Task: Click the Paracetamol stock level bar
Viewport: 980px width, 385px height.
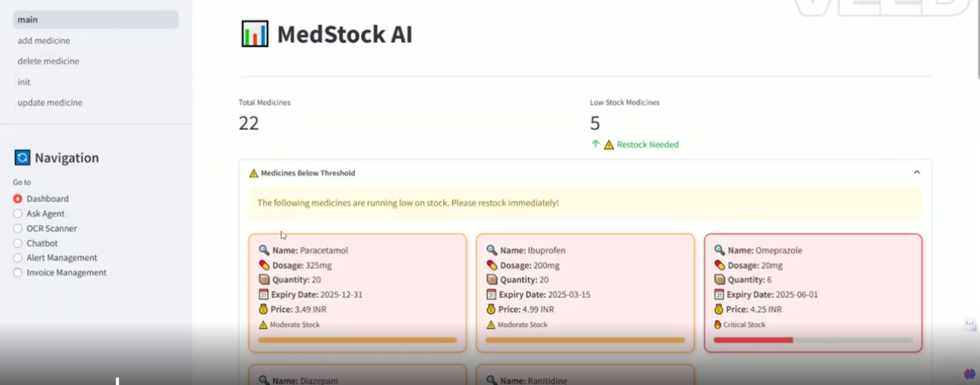Action: (x=357, y=340)
